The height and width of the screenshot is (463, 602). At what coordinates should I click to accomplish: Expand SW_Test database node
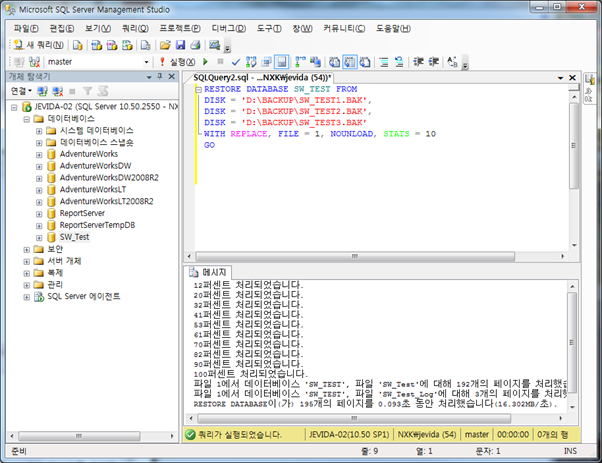point(39,238)
